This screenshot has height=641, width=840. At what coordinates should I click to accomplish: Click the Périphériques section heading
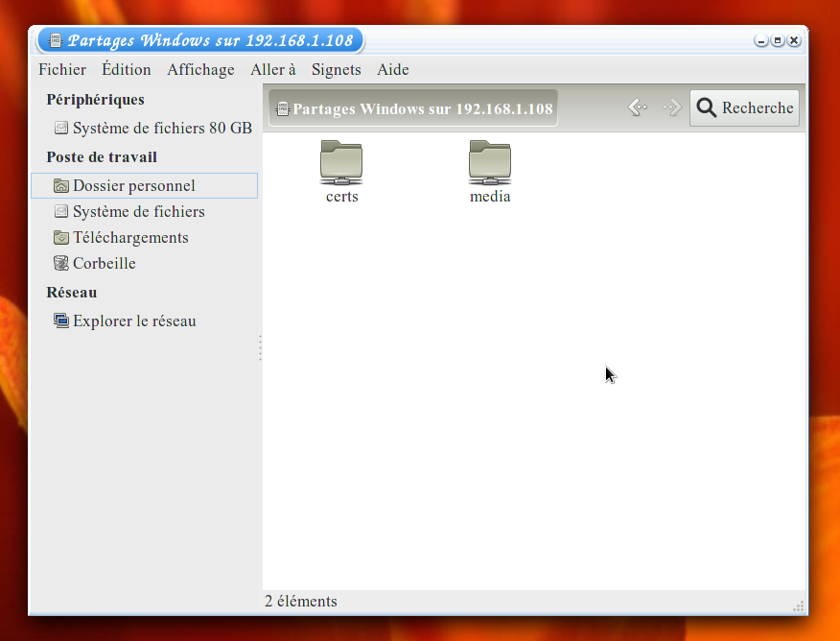95,100
